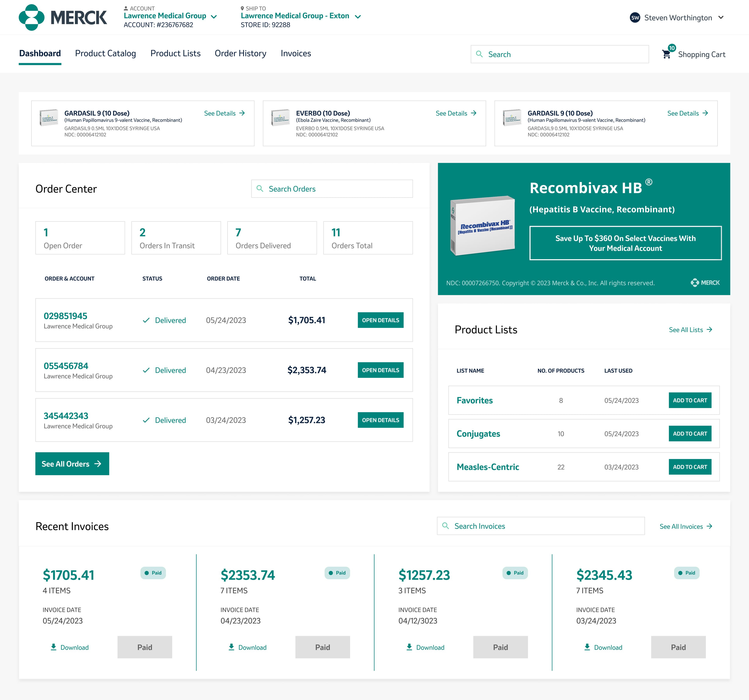Click the Paid status badge on the $1257.23 invoice
The width and height of the screenshot is (749, 700).
(x=515, y=573)
